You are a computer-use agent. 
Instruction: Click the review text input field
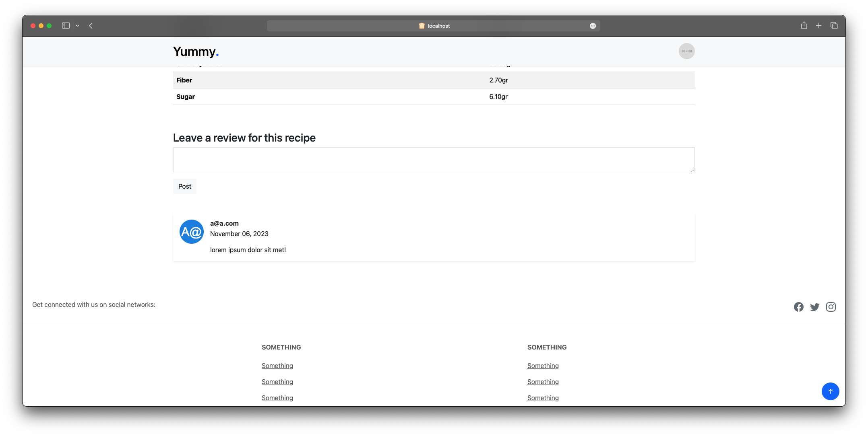click(x=434, y=159)
